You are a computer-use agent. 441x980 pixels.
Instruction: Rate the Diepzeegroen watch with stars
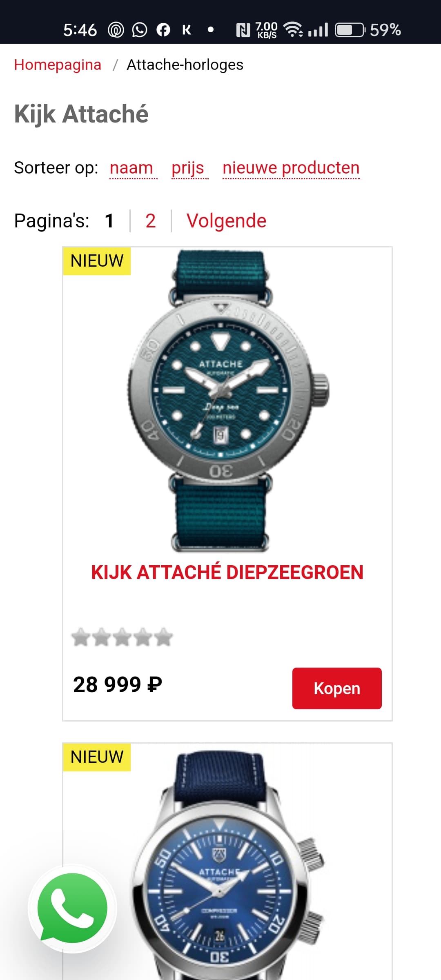click(x=122, y=637)
